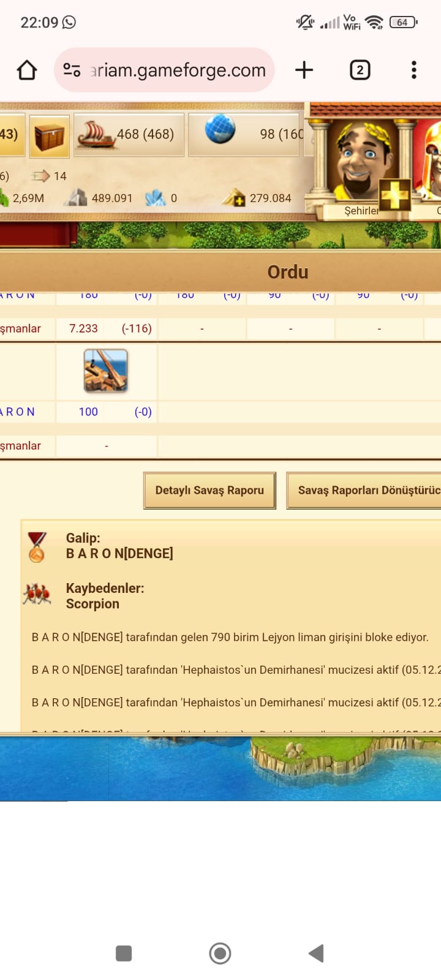Click the 7.233 losses value
The width and height of the screenshot is (441, 980).
pos(83,328)
